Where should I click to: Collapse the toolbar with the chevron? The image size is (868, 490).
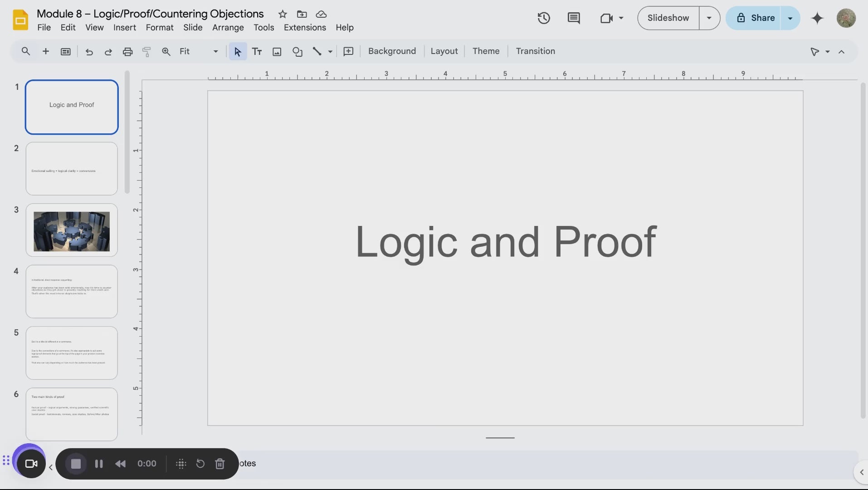coord(841,52)
